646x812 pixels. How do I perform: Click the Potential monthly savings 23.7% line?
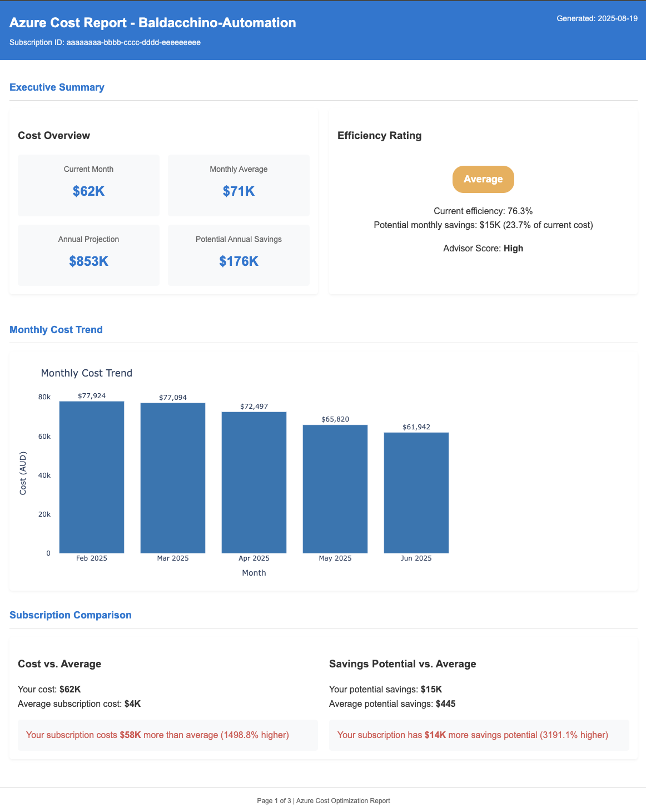[x=483, y=225]
